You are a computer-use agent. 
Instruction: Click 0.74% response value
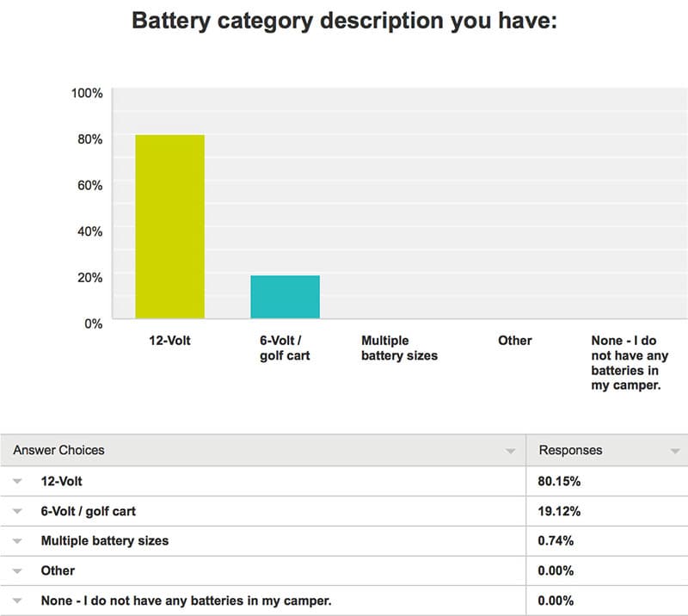(556, 540)
